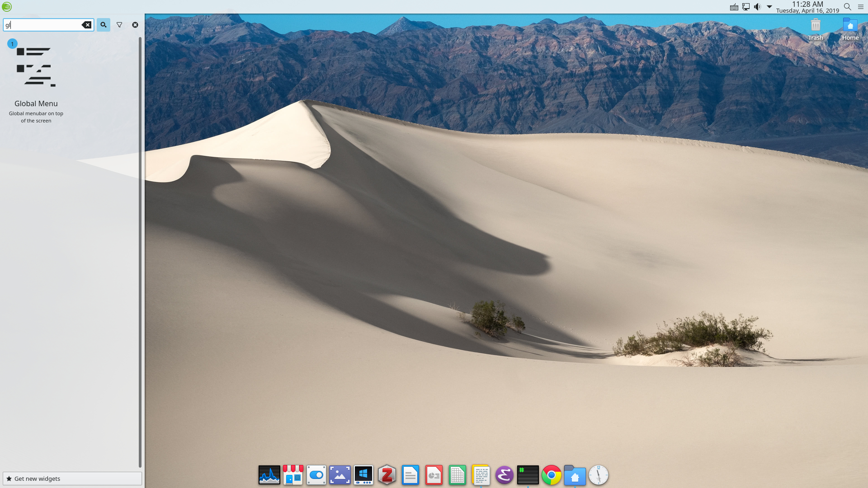Open the widget category filter funnel
Image resolution: width=868 pixels, height=488 pixels.
click(119, 25)
